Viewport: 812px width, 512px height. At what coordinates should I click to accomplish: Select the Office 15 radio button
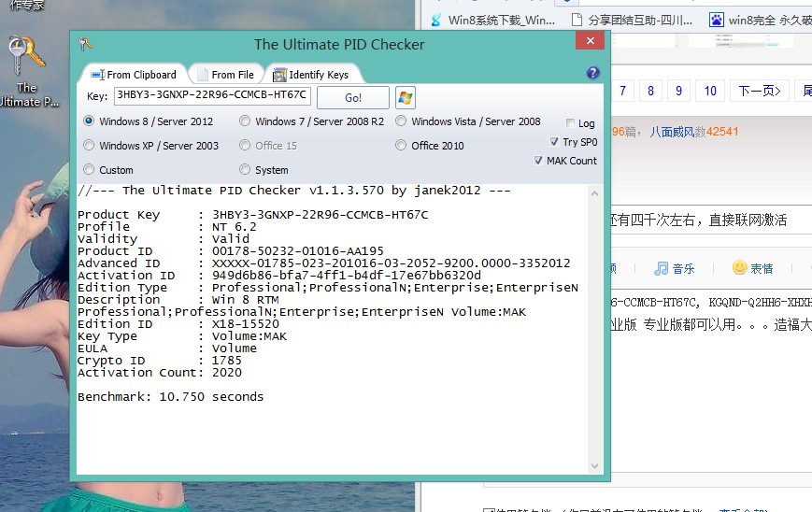245,146
